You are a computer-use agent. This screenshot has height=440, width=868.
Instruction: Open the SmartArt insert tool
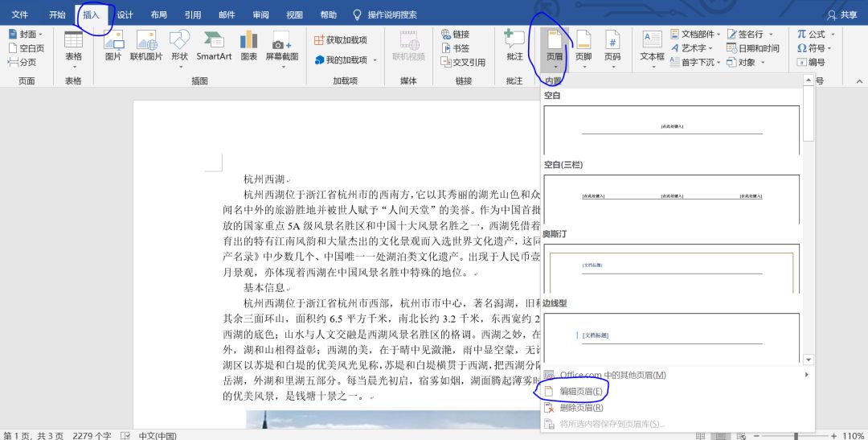pyautogui.click(x=214, y=45)
